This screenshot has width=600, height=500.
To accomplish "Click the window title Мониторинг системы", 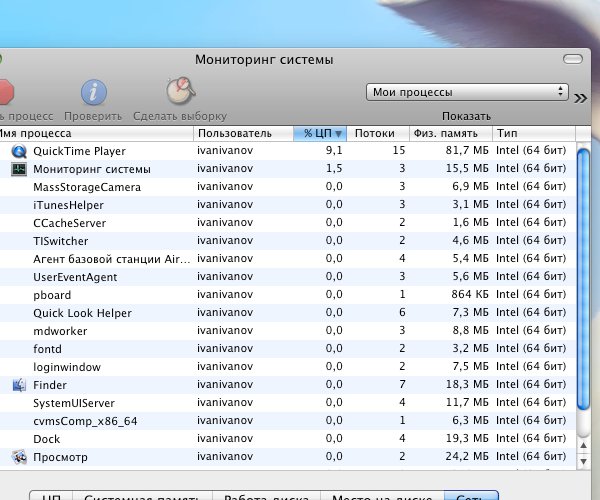I will pos(264,60).
